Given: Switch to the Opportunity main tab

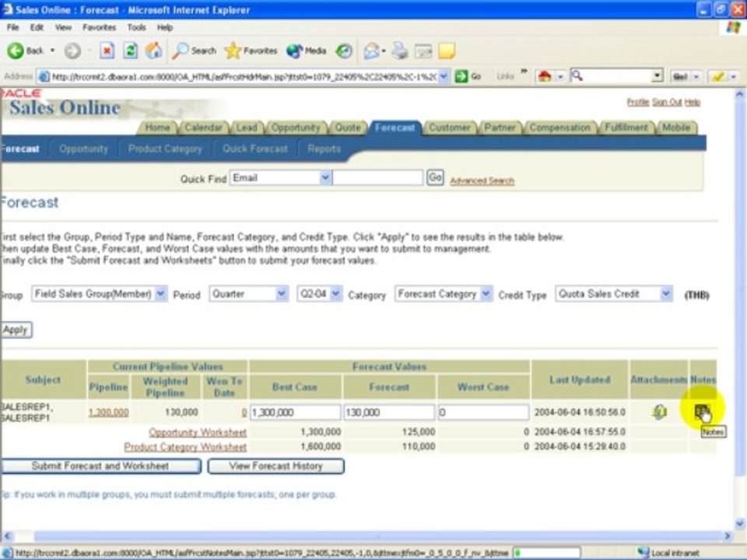Looking at the screenshot, I should [x=296, y=128].
